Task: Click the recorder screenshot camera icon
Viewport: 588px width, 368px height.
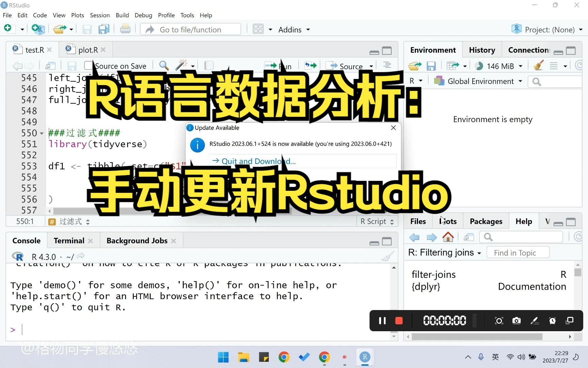Action: point(517,321)
